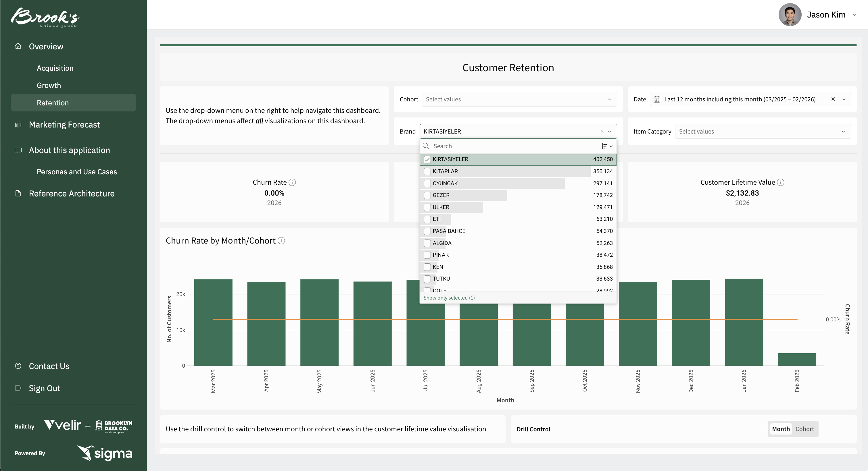Check the KITAPLAR brand checkbox
Image resolution: width=868 pixels, height=471 pixels.
click(427, 171)
